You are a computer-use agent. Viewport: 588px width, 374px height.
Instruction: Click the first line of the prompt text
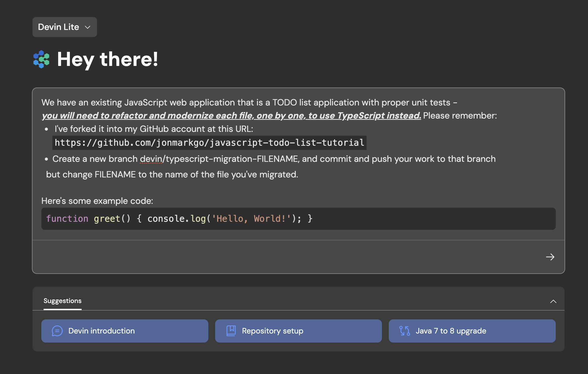pyautogui.click(x=249, y=102)
